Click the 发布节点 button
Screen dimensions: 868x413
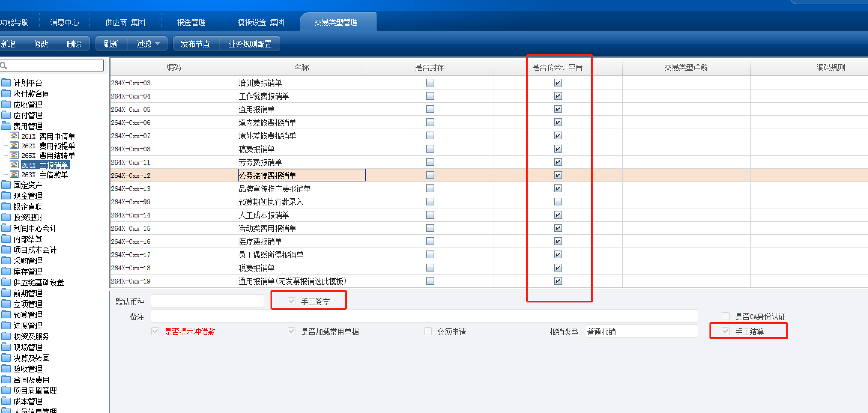pyautogui.click(x=195, y=44)
